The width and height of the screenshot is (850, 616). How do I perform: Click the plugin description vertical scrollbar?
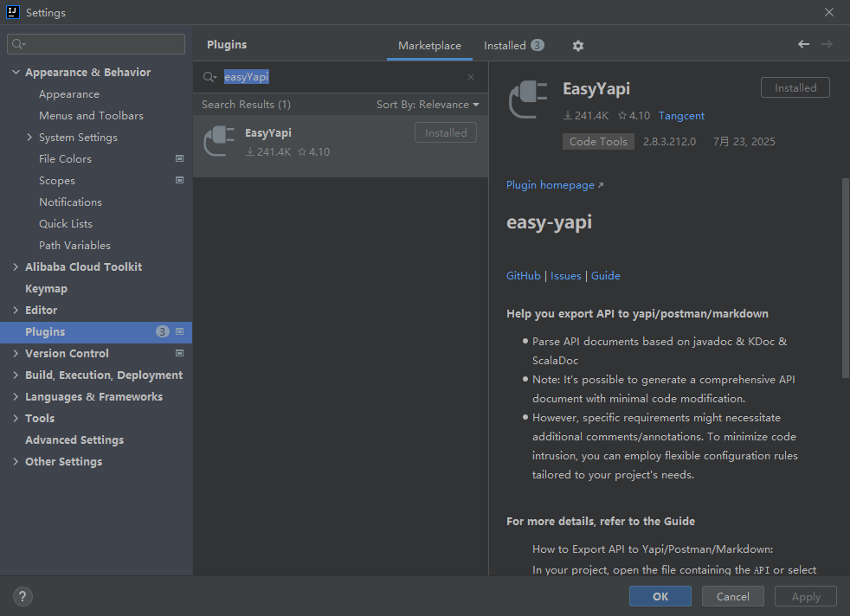[x=845, y=277]
